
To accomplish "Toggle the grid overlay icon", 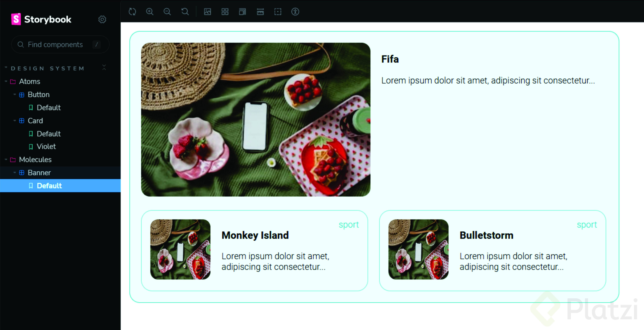I will coord(225,12).
